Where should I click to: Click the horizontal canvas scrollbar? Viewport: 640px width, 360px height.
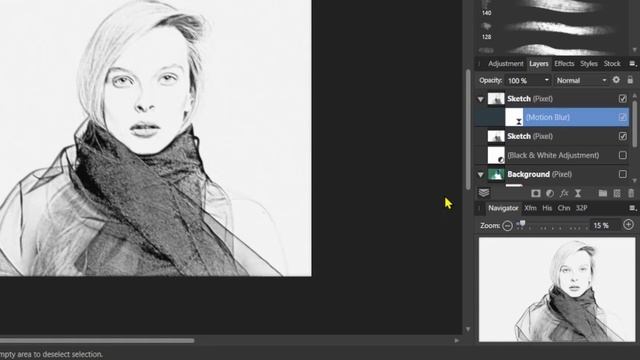97,340
